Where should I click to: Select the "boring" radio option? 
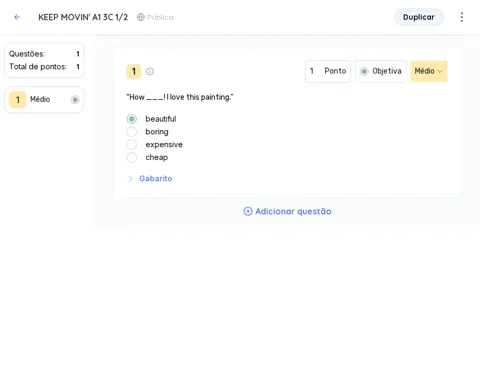[132, 132]
